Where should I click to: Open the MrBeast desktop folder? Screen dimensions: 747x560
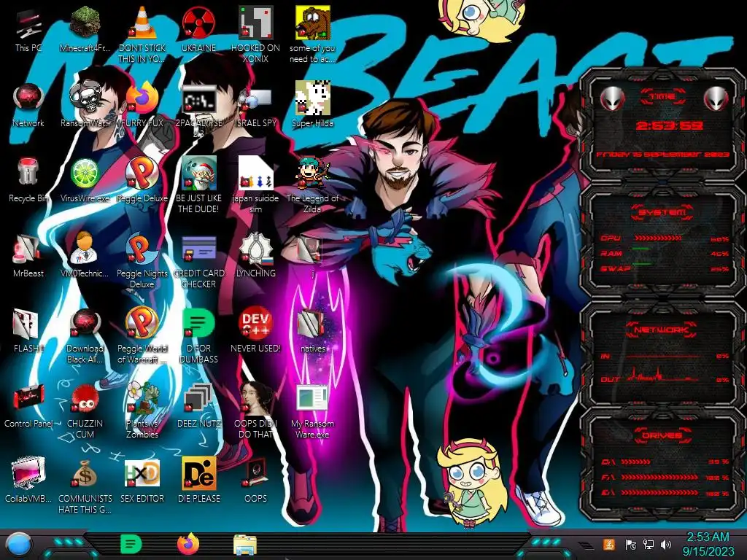point(27,249)
